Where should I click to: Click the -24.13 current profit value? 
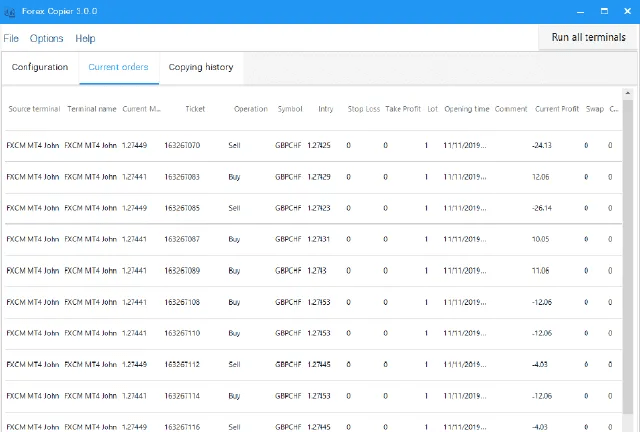[542, 145]
